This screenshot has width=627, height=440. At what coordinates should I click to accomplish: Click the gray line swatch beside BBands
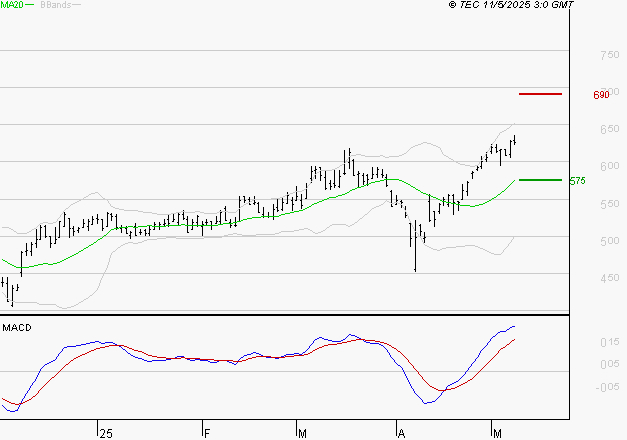(78, 6)
